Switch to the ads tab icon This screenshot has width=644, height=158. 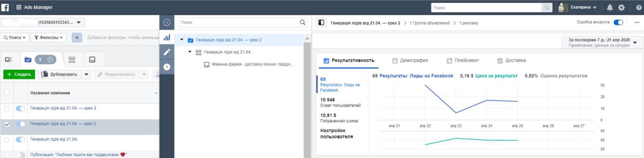pos(92,60)
